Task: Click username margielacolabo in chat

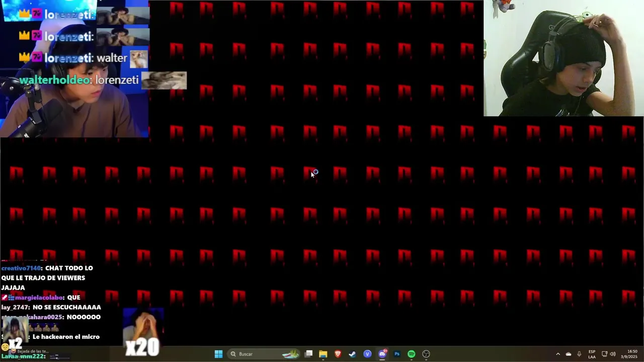Action: coord(39,298)
